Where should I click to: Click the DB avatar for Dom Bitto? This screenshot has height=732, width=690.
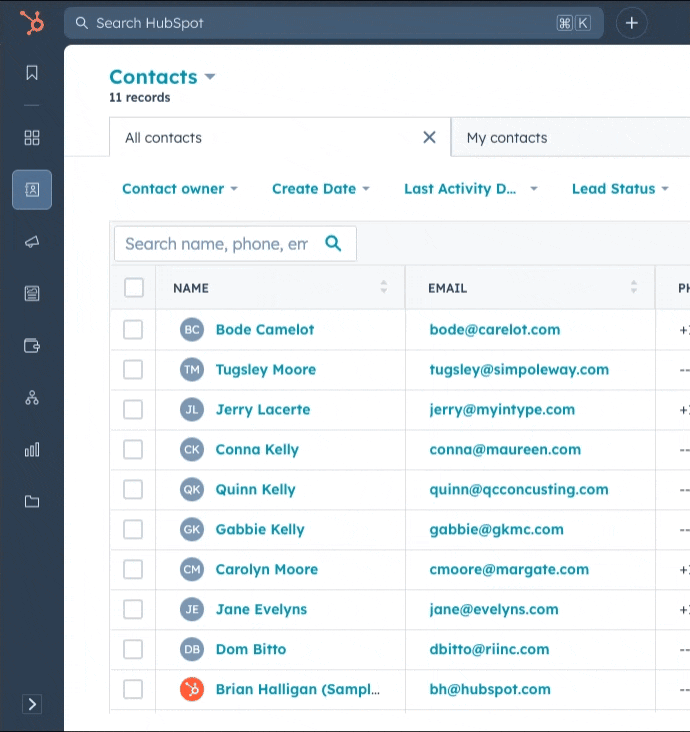pyautogui.click(x=192, y=649)
